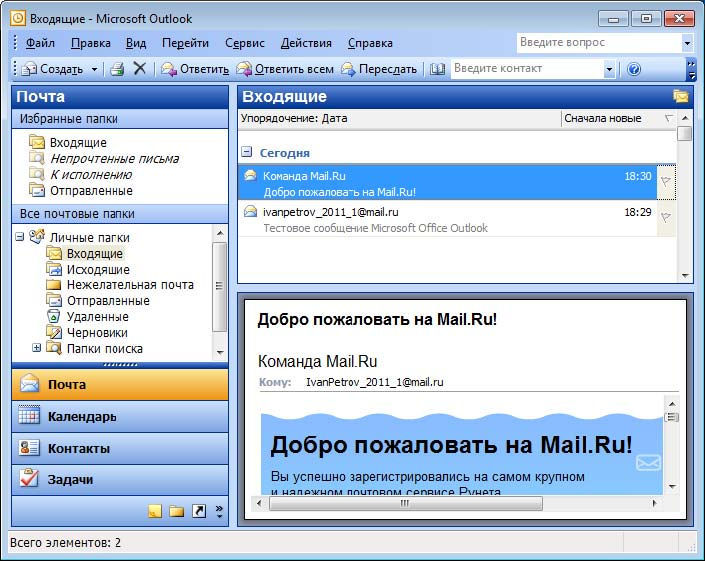
Task: Select the Почта navigation button
Action: pos(120,385)
